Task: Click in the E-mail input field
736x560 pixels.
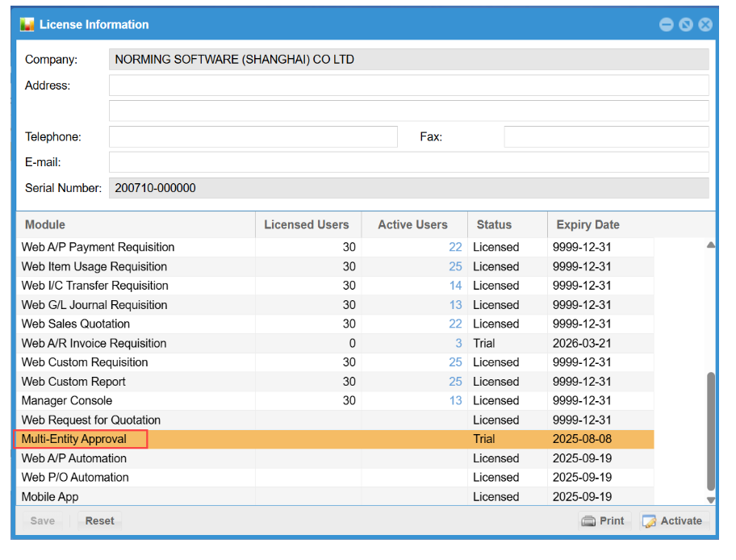Action: click(408, 162)
